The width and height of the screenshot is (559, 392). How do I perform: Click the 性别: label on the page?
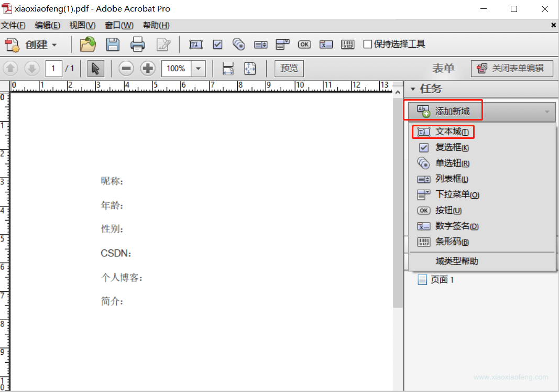coord(112,229)
